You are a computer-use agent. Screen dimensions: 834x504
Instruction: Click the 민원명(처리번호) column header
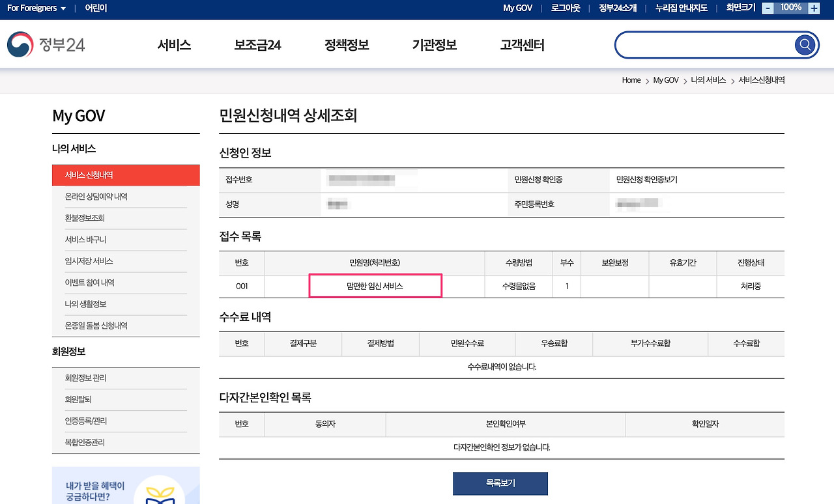point(375,262)
